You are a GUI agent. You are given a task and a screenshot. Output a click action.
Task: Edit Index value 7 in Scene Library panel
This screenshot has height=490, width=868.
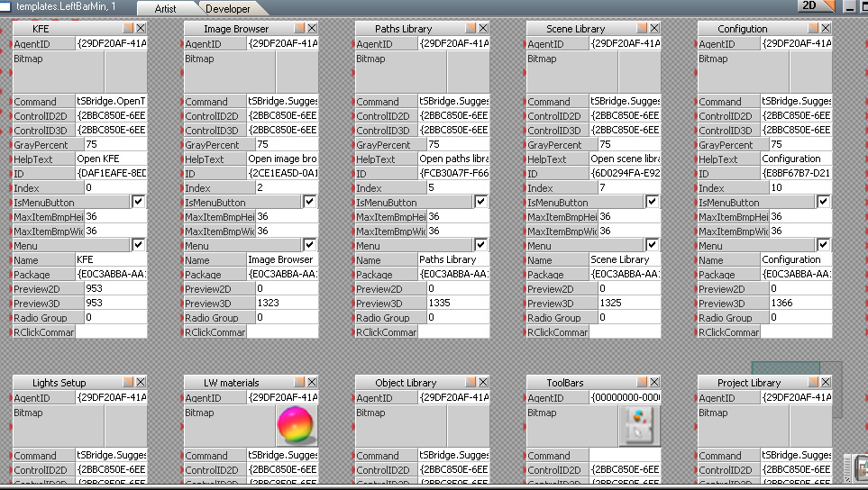[x=629, y=187]
